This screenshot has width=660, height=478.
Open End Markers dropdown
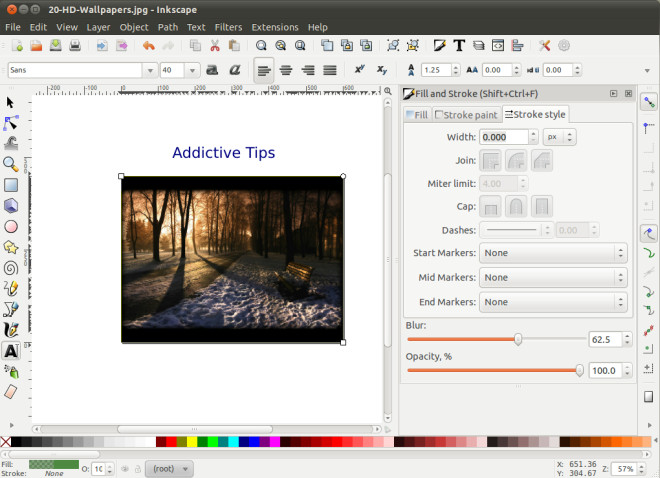coord(553,302)
